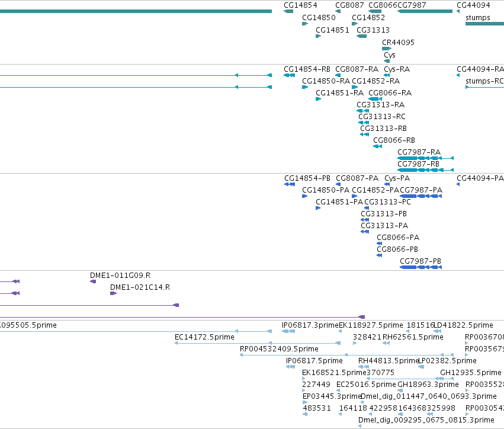Select transcript CG14851-RA
Screen dimensions: 504x429
319,99
